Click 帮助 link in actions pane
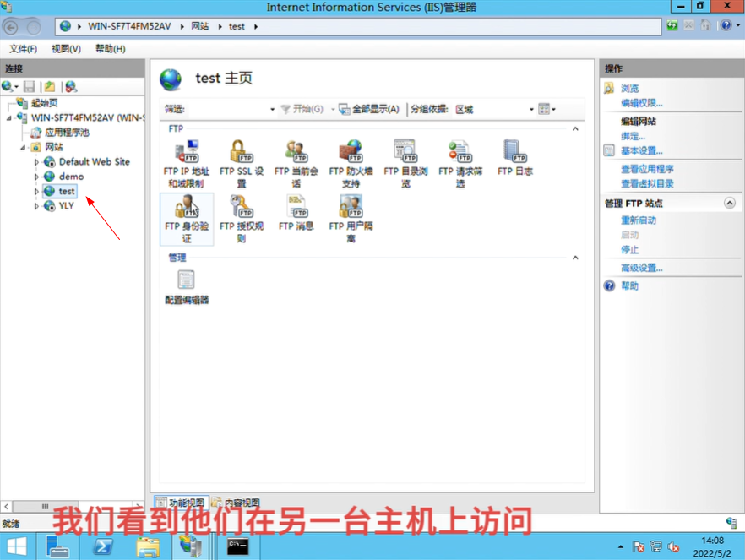This screenshot has width=745, height=560. coord(629,286)
